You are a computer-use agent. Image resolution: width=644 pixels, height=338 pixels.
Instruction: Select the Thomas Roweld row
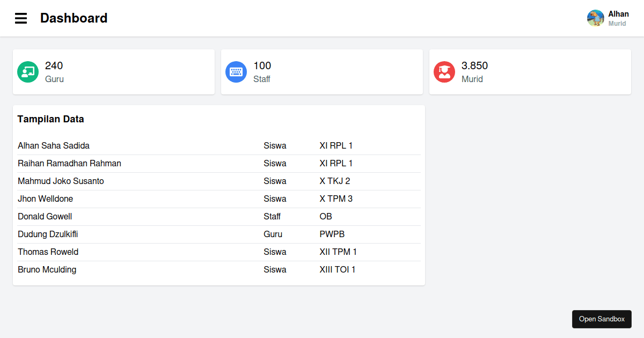click(219, 252)
